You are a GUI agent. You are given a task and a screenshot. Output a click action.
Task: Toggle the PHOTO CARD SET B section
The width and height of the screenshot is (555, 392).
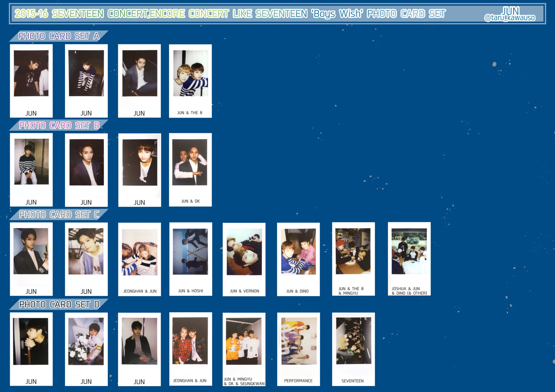[55, 130]
